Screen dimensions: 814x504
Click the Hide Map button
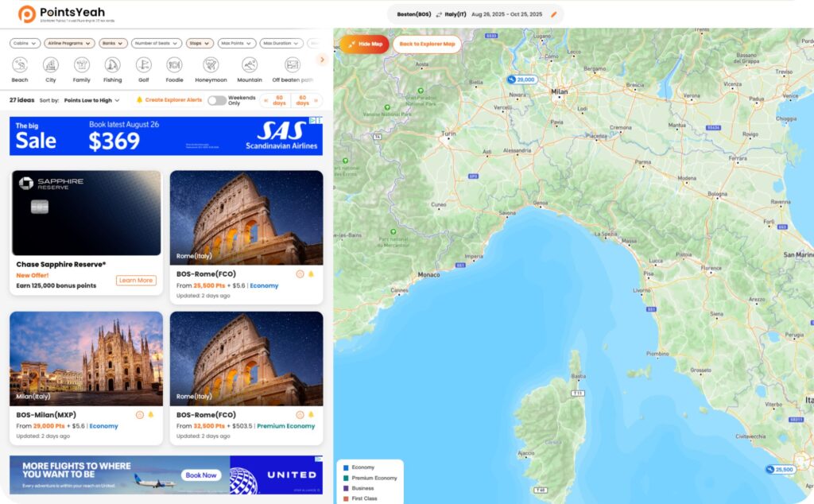tap(364, 44)
